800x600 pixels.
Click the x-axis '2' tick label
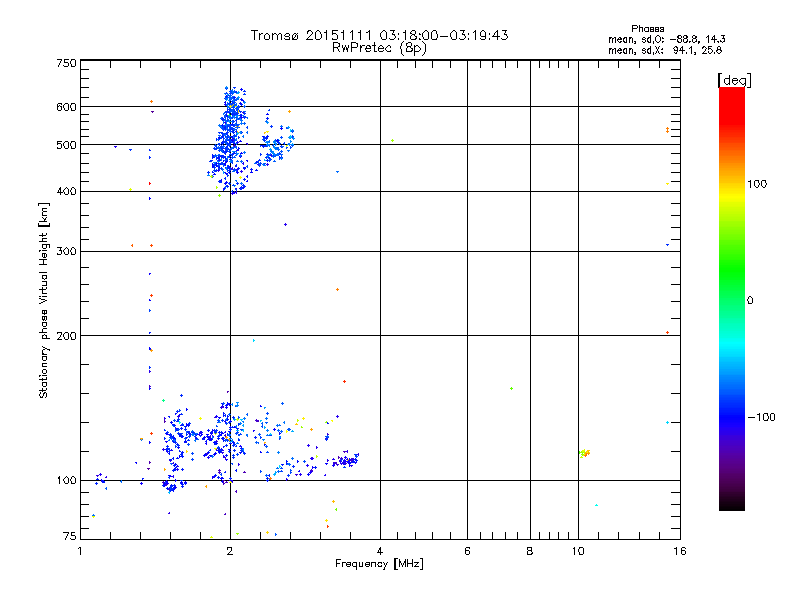tap(230, 551)
